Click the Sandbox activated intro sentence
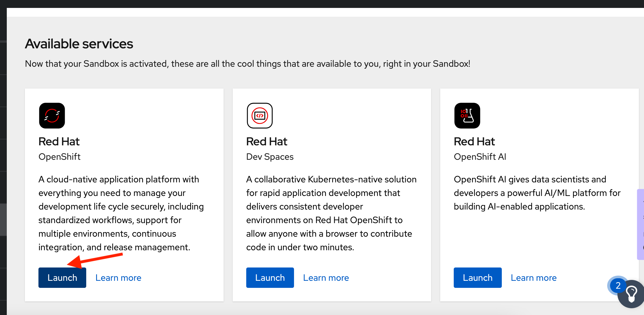This screenshot has width=644, height=315. [247, 64]
